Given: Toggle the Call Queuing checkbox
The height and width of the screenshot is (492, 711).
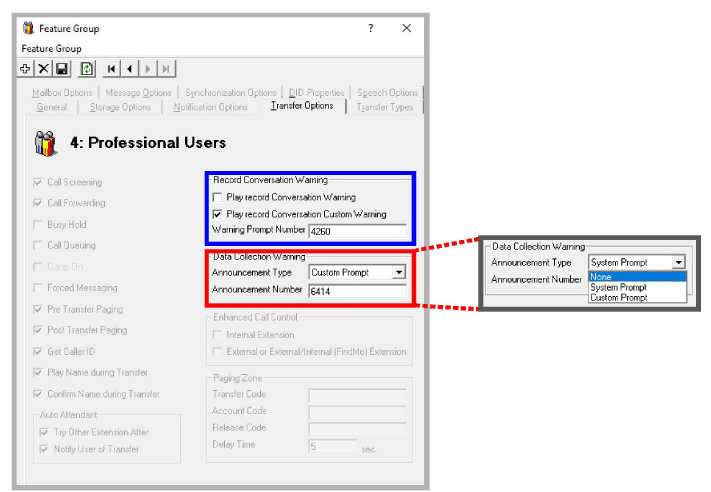Looking at the screenshot, I should (38, 245).
